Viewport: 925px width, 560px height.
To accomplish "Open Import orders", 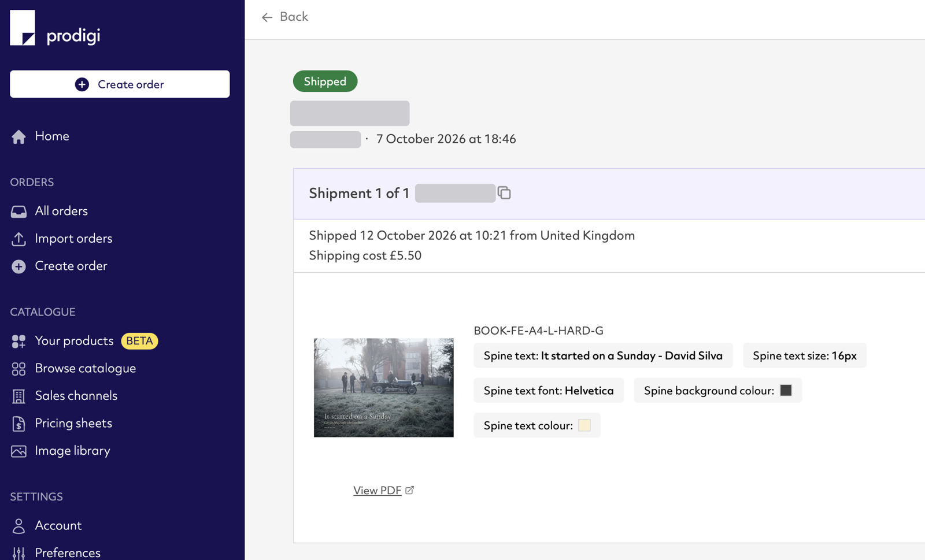I will click(x=73, y=238).
